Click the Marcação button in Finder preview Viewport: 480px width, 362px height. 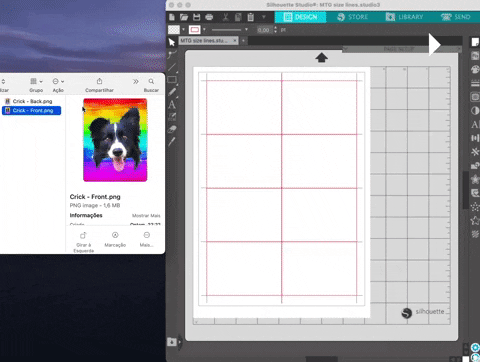coord(115,240)
